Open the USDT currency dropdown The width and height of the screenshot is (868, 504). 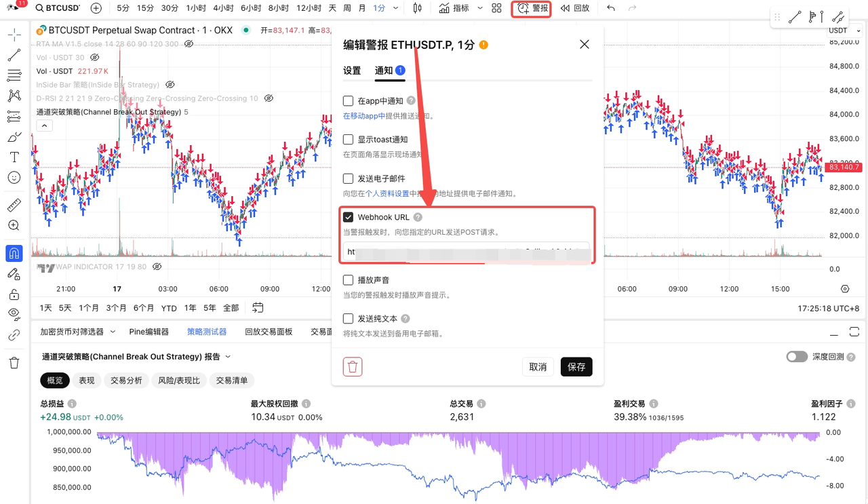point(844,31)
